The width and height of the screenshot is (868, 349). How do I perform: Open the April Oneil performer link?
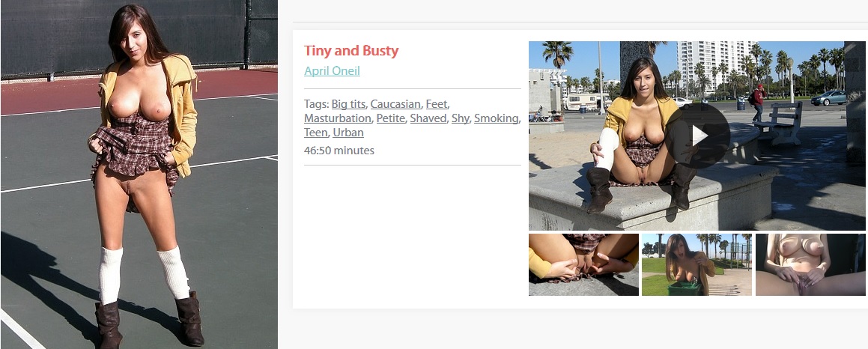pos(332,71)
